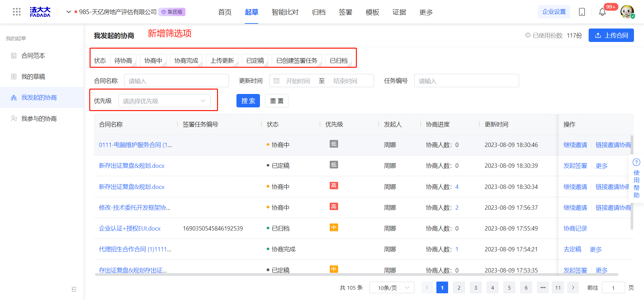Open contract 代理招生合作合同 (1)1111
Screen dimensions: 644x300
(x=135, y=249)
